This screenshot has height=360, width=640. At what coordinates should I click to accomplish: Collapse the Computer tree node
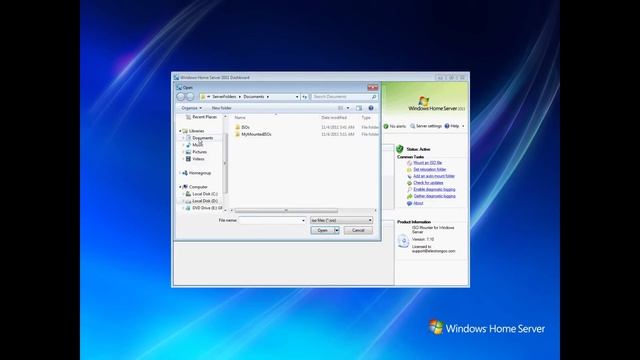point(180,187)
